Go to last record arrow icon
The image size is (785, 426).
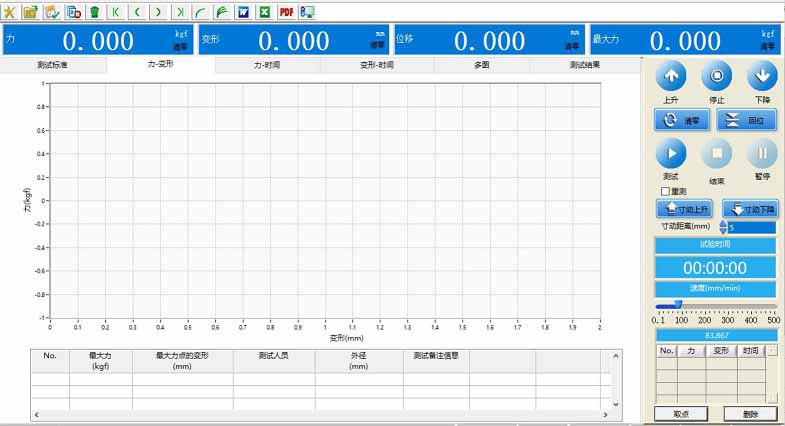click(178, 12)
